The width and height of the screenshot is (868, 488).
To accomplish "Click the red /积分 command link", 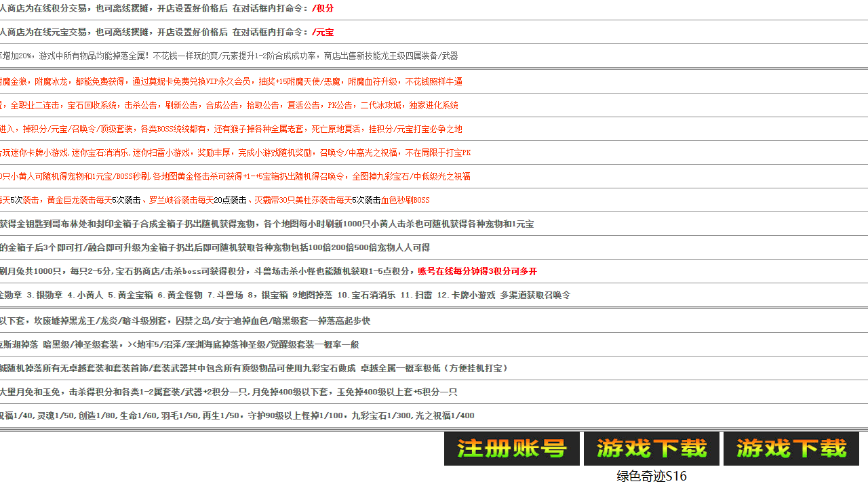I will tap(324, 8).
